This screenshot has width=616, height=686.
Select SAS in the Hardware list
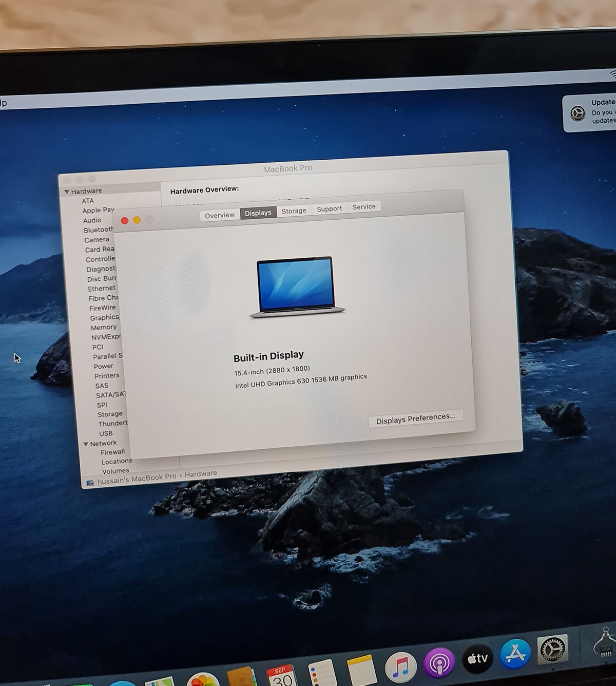tap(102, 386)
